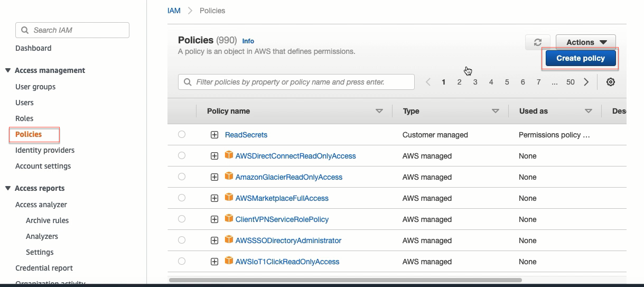
Task: Open the AmazonGlacierReadOnlyAccess policy link
Action: (289, 177)
